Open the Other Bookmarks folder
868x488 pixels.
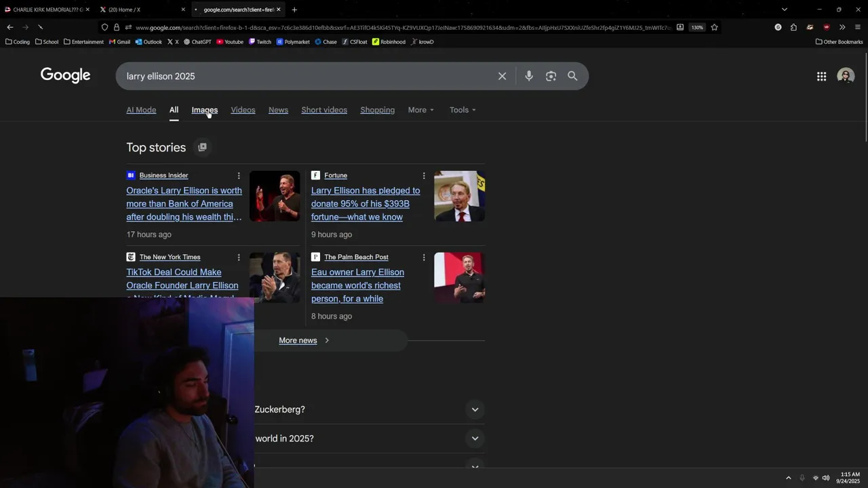[839, 42]
